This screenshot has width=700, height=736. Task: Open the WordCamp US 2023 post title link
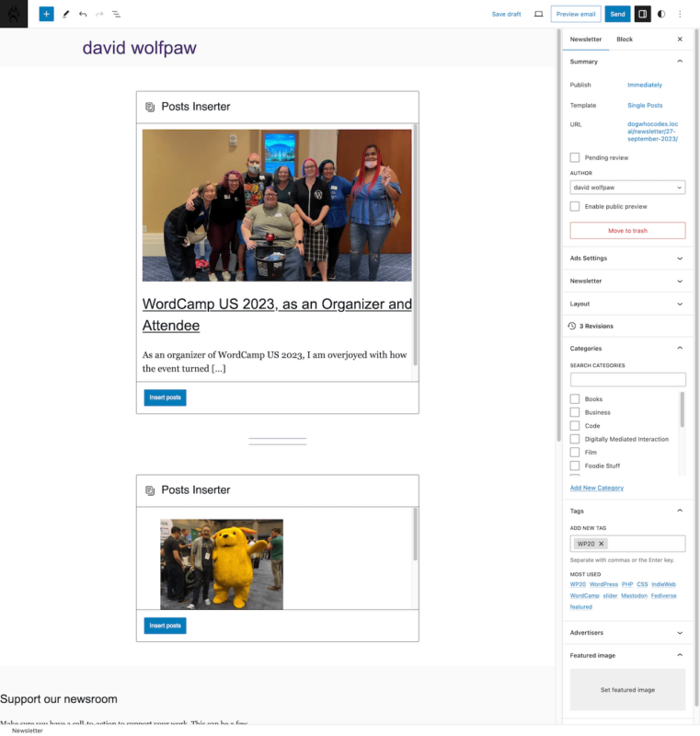pos(277,315)
